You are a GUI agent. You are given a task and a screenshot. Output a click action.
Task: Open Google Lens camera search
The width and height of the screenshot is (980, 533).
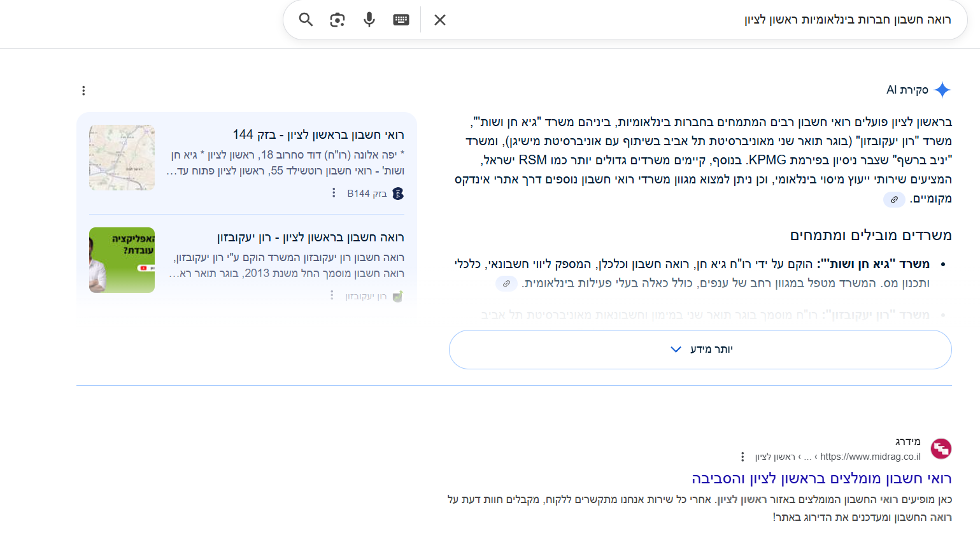tap(337, 20)
